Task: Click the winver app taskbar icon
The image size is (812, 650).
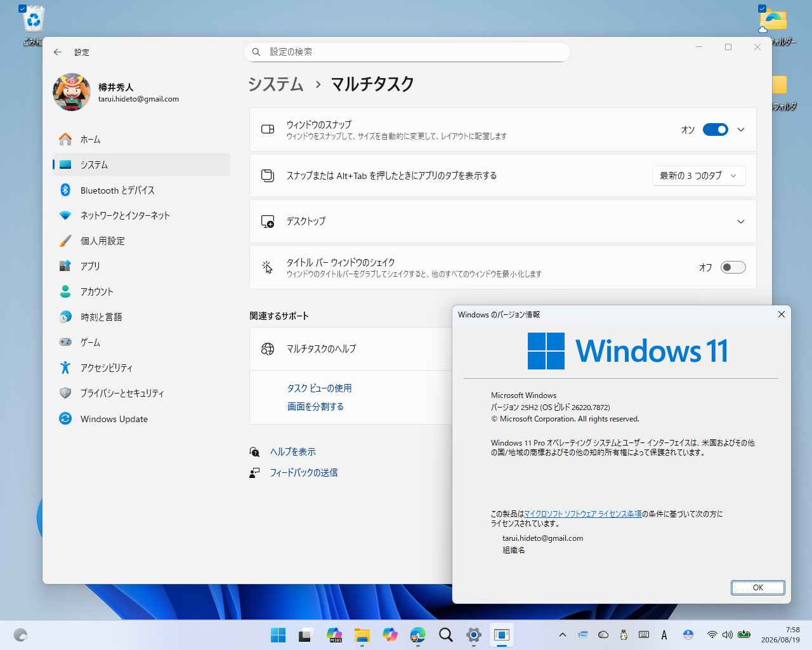Action: coord(501,635)
